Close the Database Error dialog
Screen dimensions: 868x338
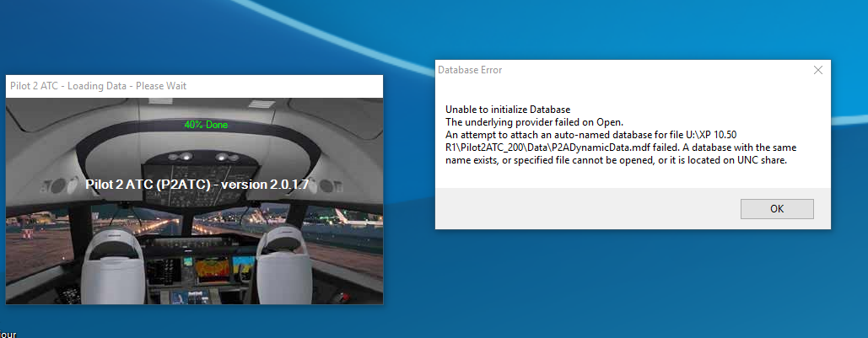[x=817, y=70]
